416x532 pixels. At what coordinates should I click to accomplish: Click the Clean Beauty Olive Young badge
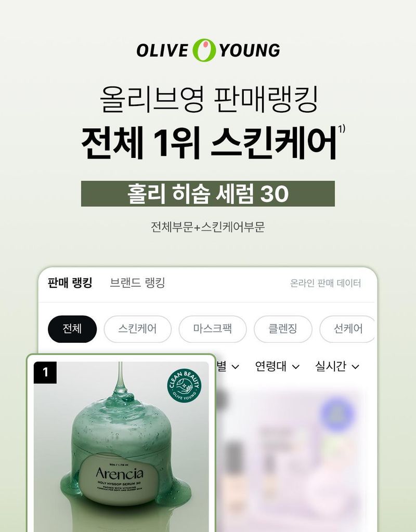184,386
